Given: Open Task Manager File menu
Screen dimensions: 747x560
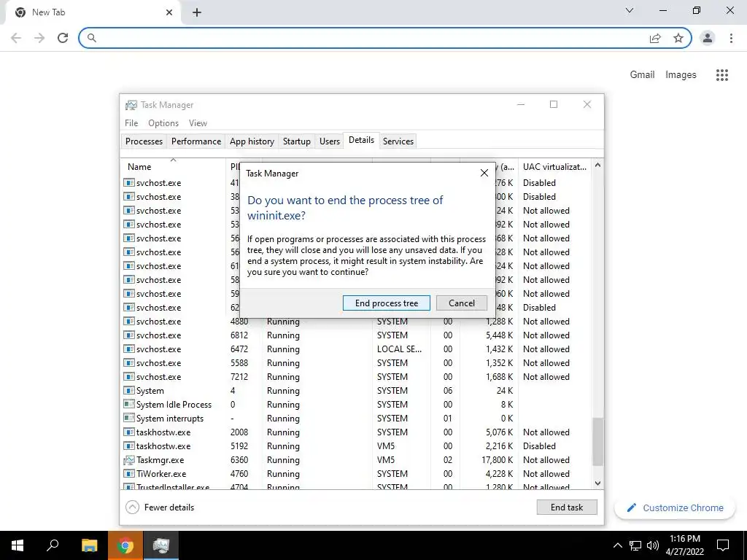Looking at the screenshot, I should [131, 122].
